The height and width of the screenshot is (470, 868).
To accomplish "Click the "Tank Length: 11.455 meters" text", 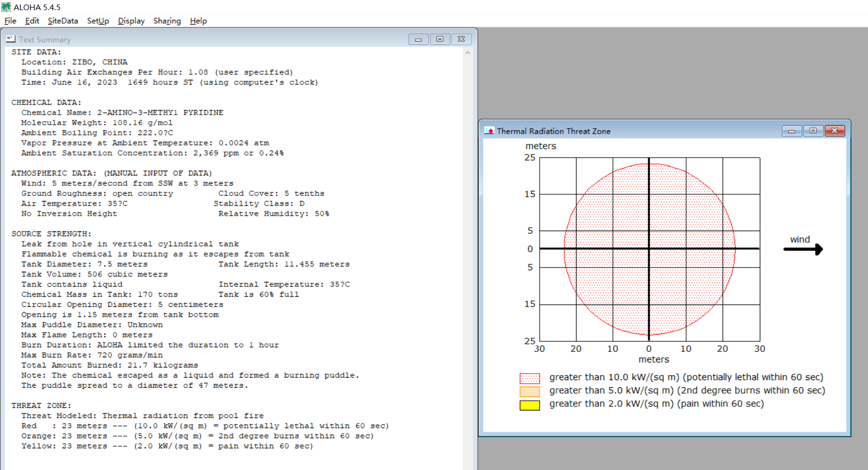I will 284,264.
